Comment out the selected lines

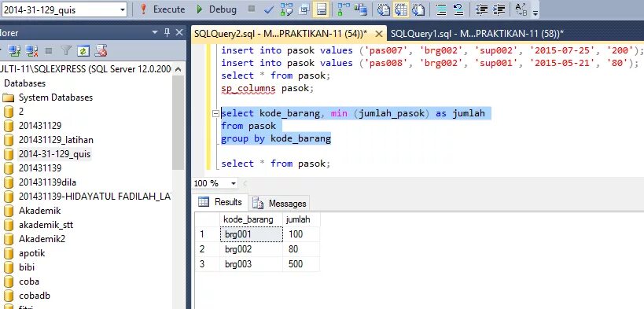(x=441, y=9)
